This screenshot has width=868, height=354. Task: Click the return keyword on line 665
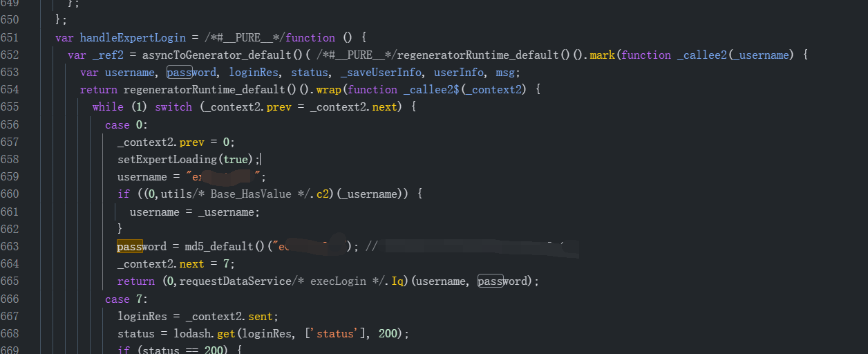[x=136, y=281]
